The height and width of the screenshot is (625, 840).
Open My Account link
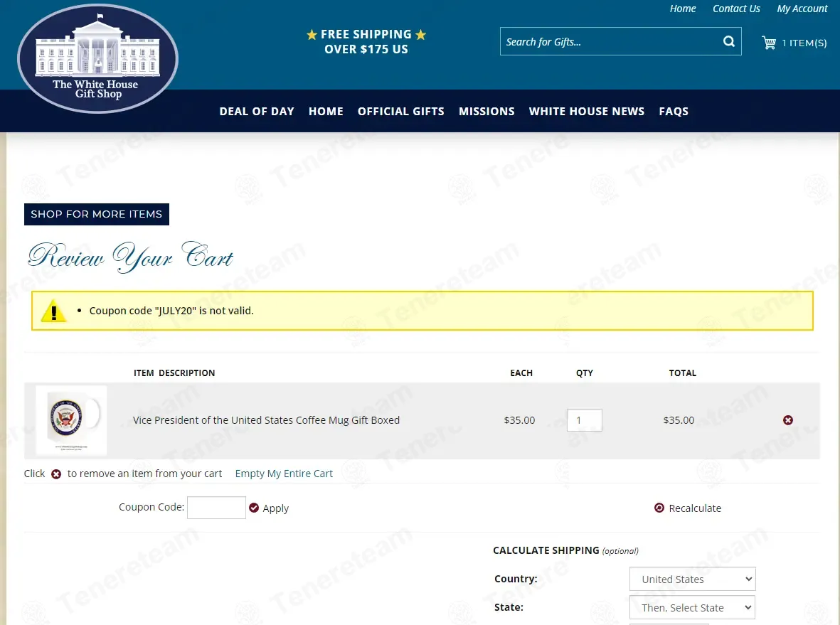[x=802, y=9]
